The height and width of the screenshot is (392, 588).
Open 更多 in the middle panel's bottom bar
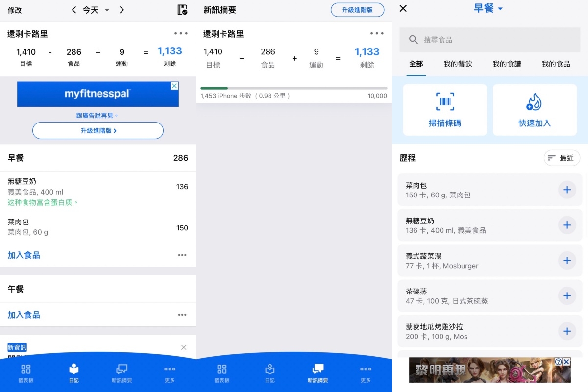tap(366, 373)
